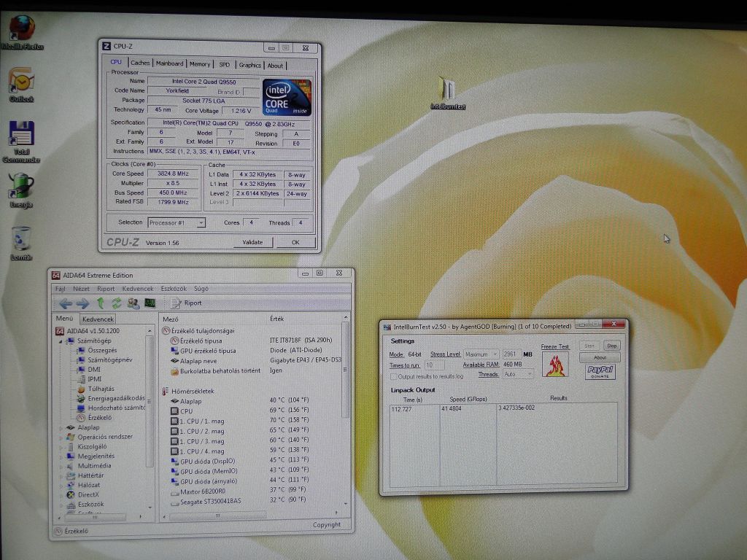Click the AIDA64 green up arrow icon
This screenshot has height=560, width=747.
[100, 303]
